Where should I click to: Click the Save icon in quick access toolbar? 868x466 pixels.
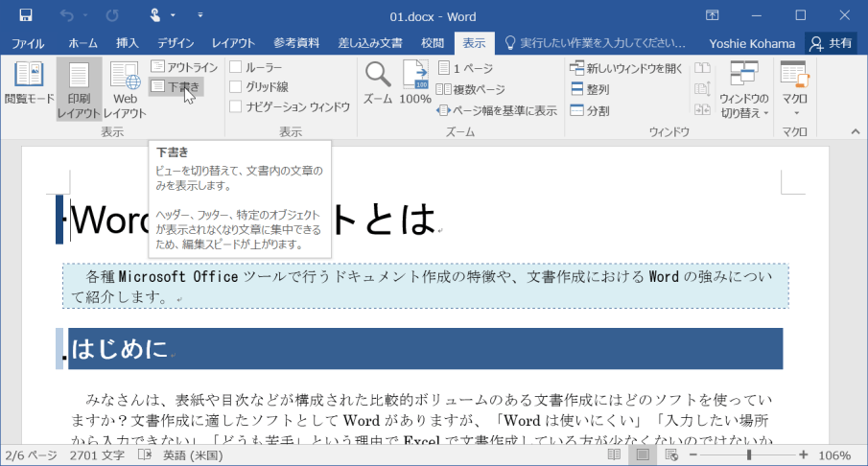(x=26, y=15)
